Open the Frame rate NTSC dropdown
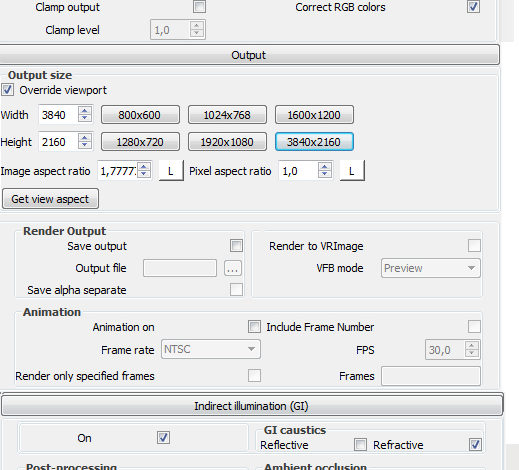The image size is (519, 470). point(211,349)
